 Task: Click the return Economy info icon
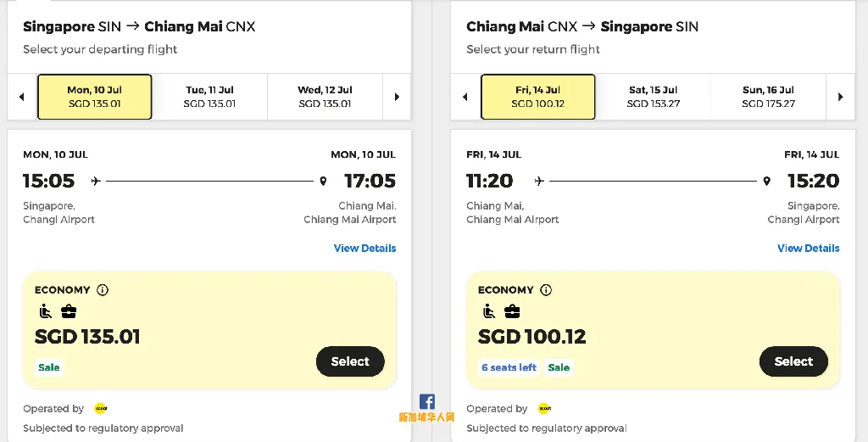pos(546,289)
